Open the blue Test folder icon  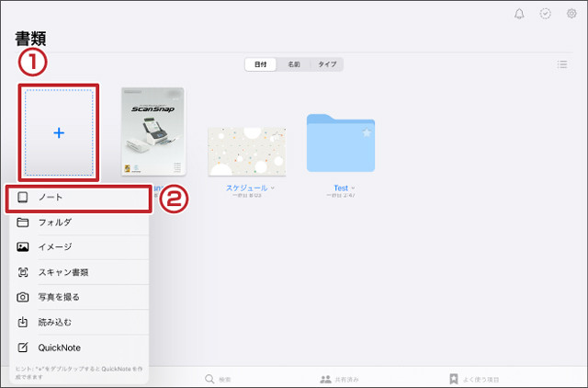(339, 144)
